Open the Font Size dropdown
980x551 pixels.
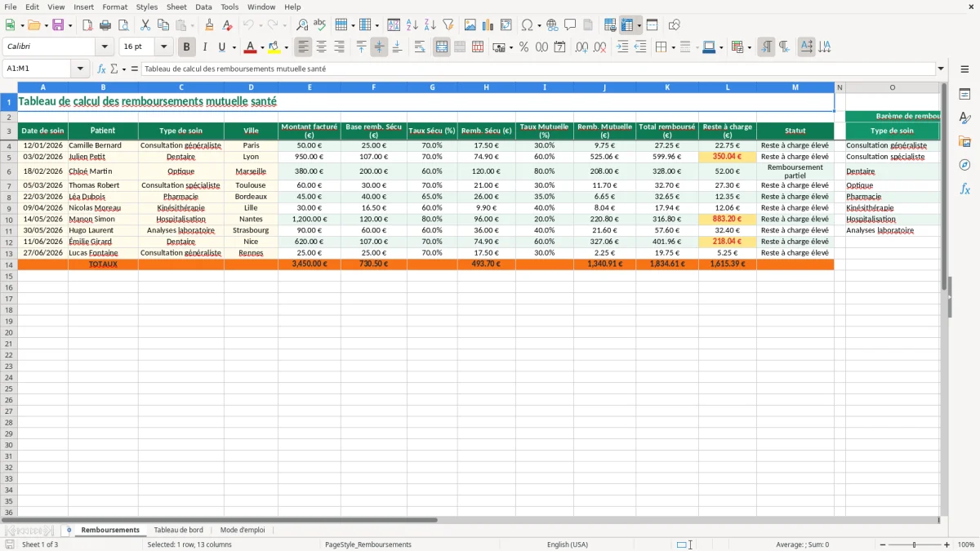163,47
